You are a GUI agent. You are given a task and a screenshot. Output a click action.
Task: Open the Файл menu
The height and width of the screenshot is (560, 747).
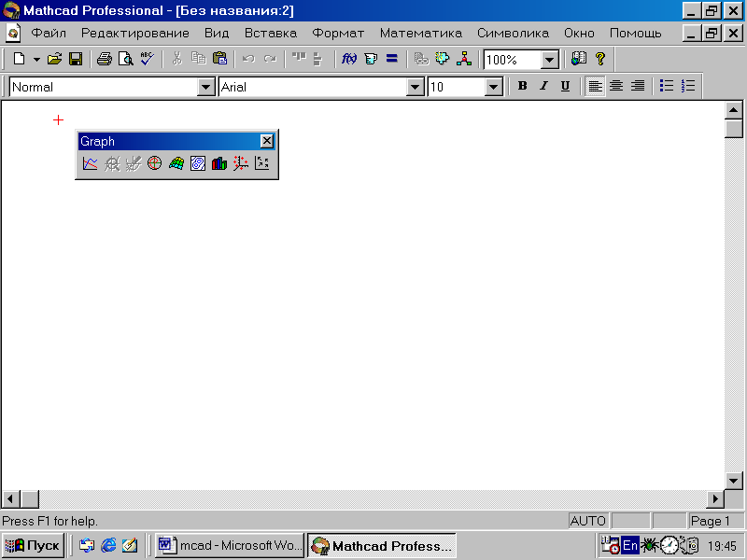(x=49, y=34)
